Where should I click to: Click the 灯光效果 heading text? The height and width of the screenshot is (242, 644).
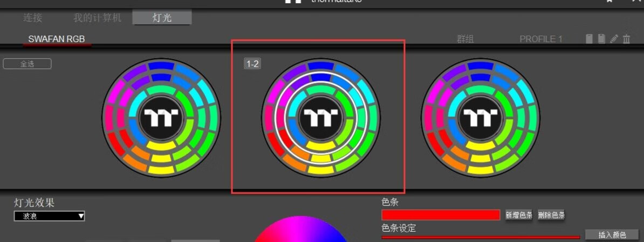pos(34,203)
